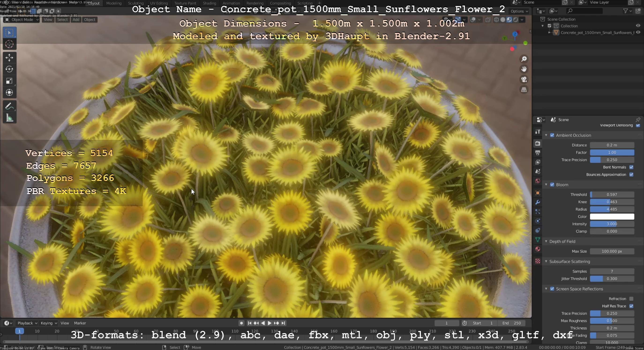Open the Playback dropdown in timeline
644x350 pixels.
click(27, 323)
